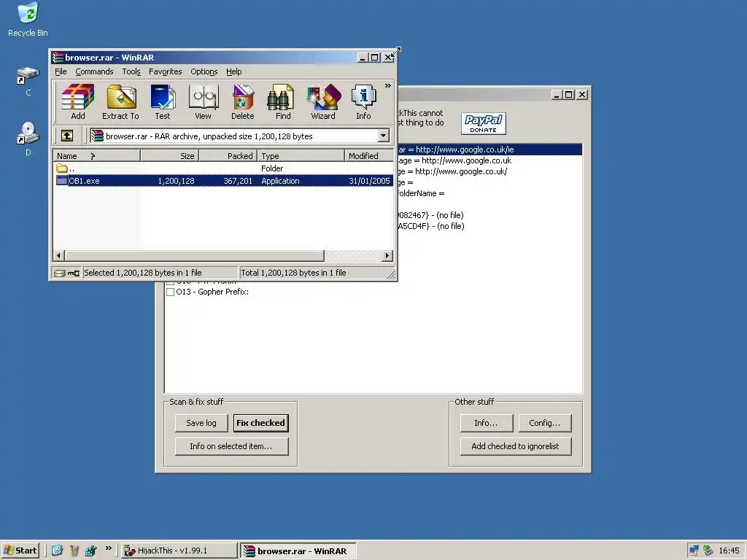Viewport: 747px width, 560px height.
Task: Select the C drive desktop shortcut
Action: [28, 81]
